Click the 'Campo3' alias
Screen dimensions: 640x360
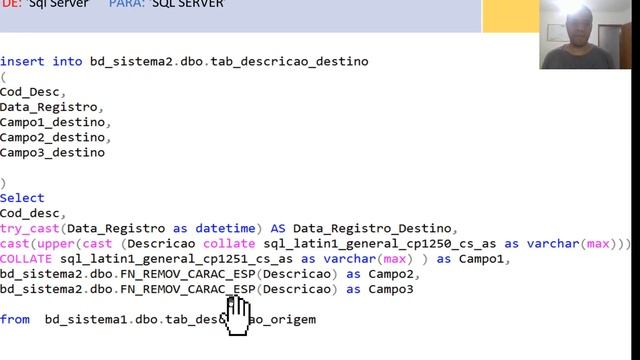(391, 289)
